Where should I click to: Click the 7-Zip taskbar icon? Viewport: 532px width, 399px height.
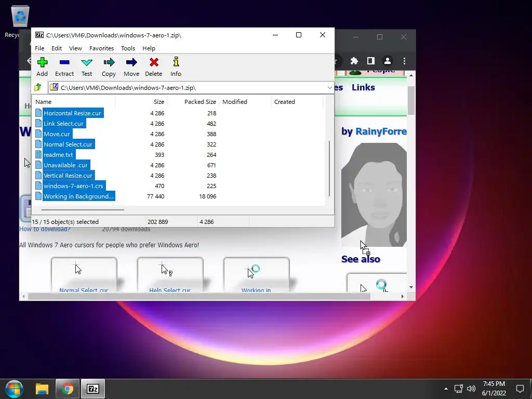click(x=92, y=389)
